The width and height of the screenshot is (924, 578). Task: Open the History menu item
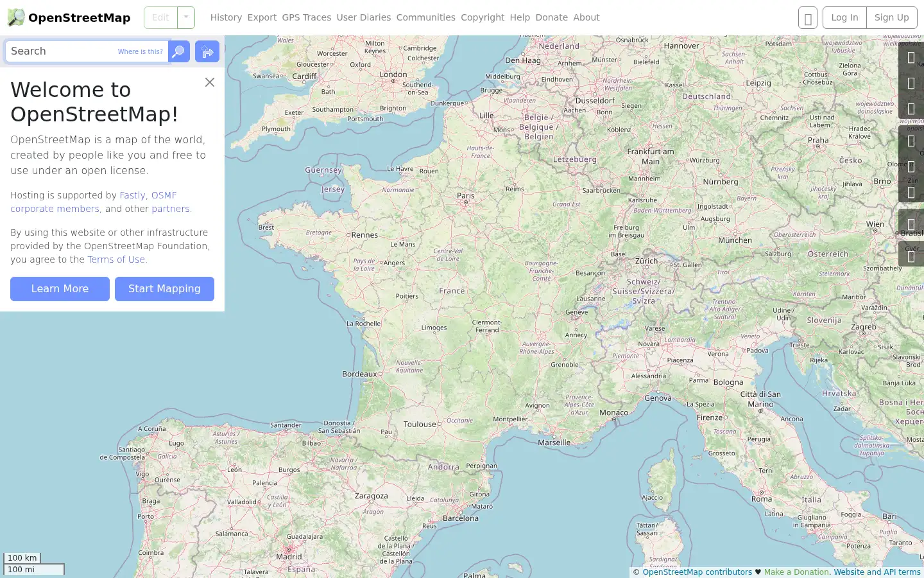click(x=226, y=17)
